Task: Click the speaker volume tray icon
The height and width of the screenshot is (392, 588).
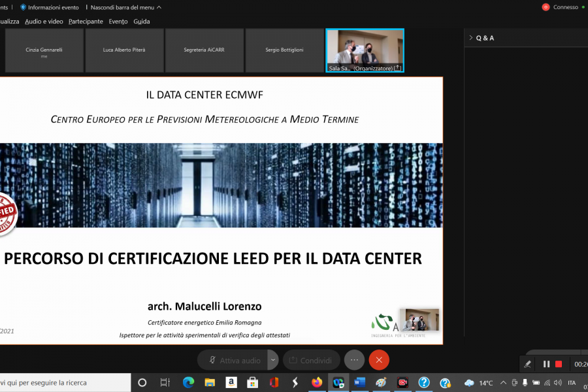Action: point(558,383)
